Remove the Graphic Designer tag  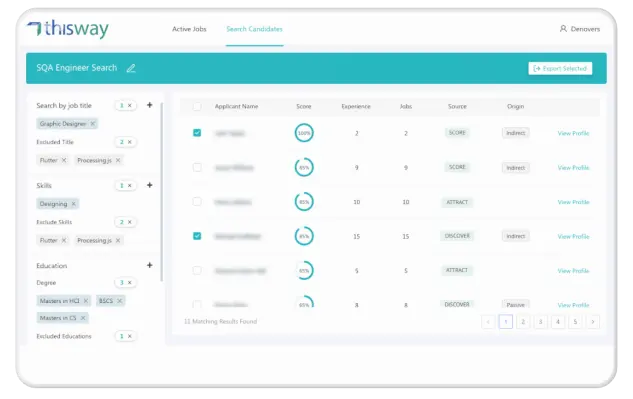[92, 124]
